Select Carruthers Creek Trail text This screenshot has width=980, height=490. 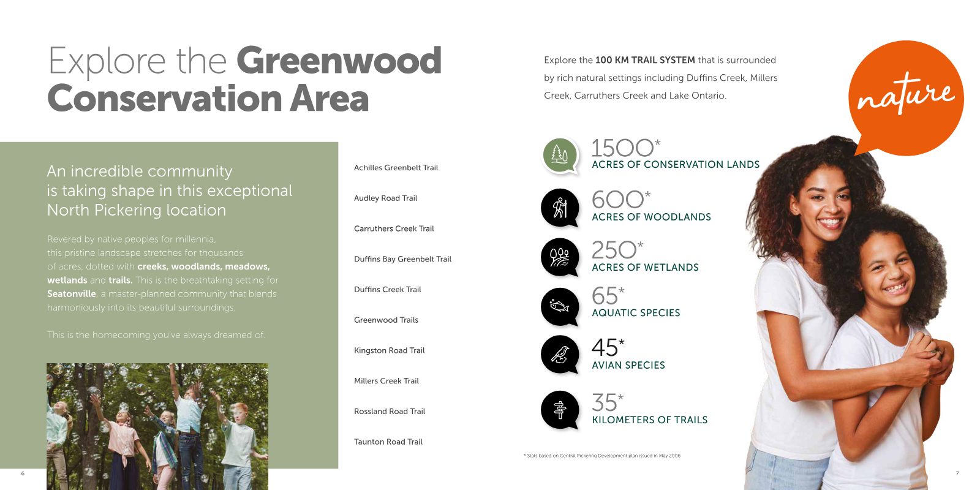pos(394,229)
